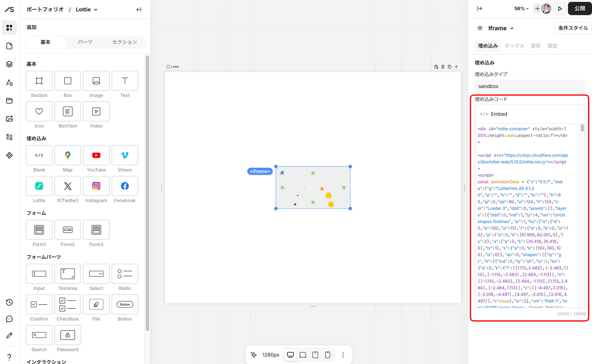Add the RichText element
This screenshot has width=592, height=364.
(x=68, y=111)
